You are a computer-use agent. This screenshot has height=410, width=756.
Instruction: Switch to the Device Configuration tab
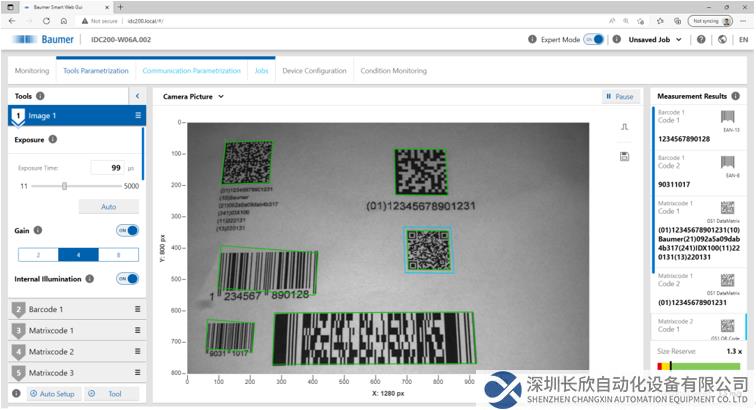(x=314, y=71)
